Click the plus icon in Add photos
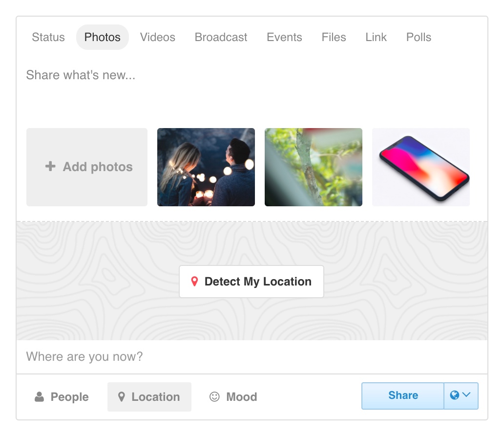Image resolution: width=504 pixels, height=438 pixels. (x=50, y=166)
